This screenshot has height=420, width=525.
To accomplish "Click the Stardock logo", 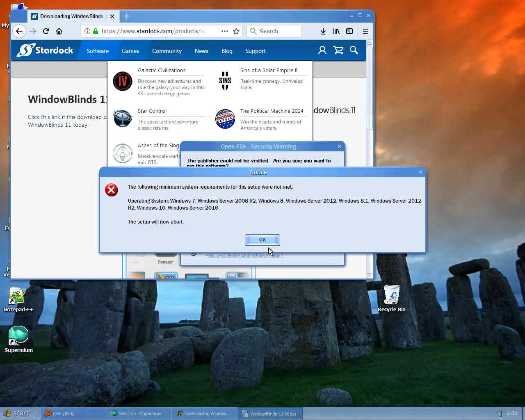I will (x=45, y=50).
